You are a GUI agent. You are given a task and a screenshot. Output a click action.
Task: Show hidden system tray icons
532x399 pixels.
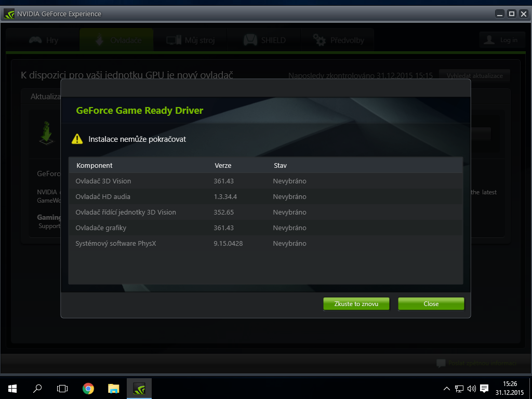pyautogui.click(x=447, y=389)
